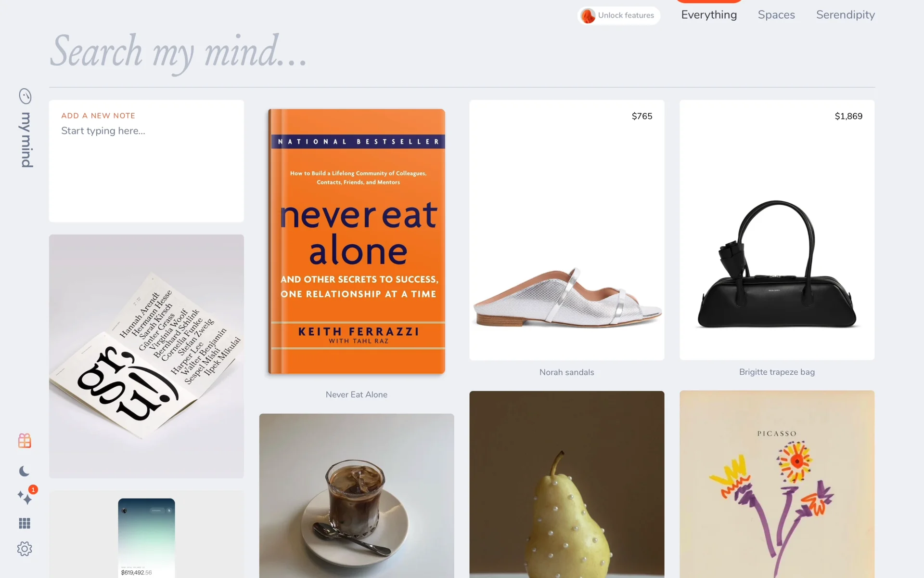
Task: Open settings via the gear icon
Action: point(25,549)
